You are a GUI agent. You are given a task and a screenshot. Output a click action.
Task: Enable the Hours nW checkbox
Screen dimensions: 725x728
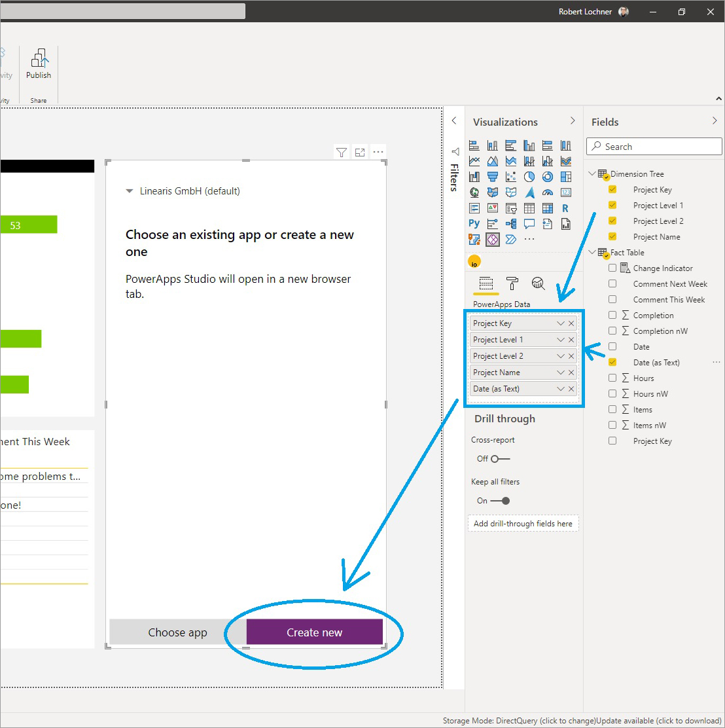click(612, 393)
